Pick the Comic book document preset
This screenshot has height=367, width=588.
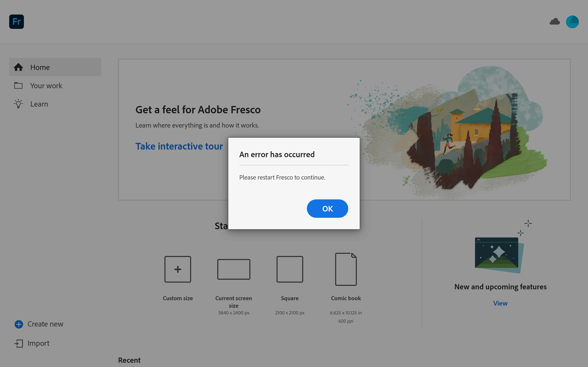click(x=346, y=269)
